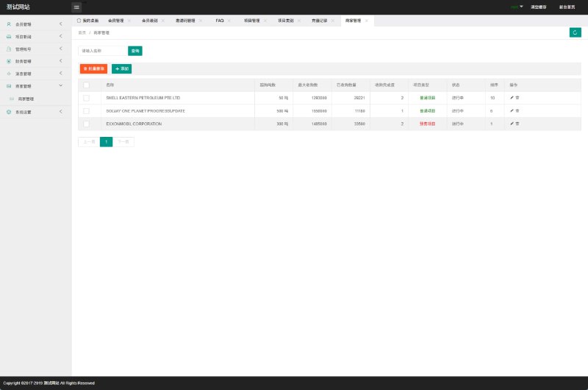Collapse the 商家管理 sidebar section chevron
This screenshot has height=390, width=588.
tap(61, 85)
